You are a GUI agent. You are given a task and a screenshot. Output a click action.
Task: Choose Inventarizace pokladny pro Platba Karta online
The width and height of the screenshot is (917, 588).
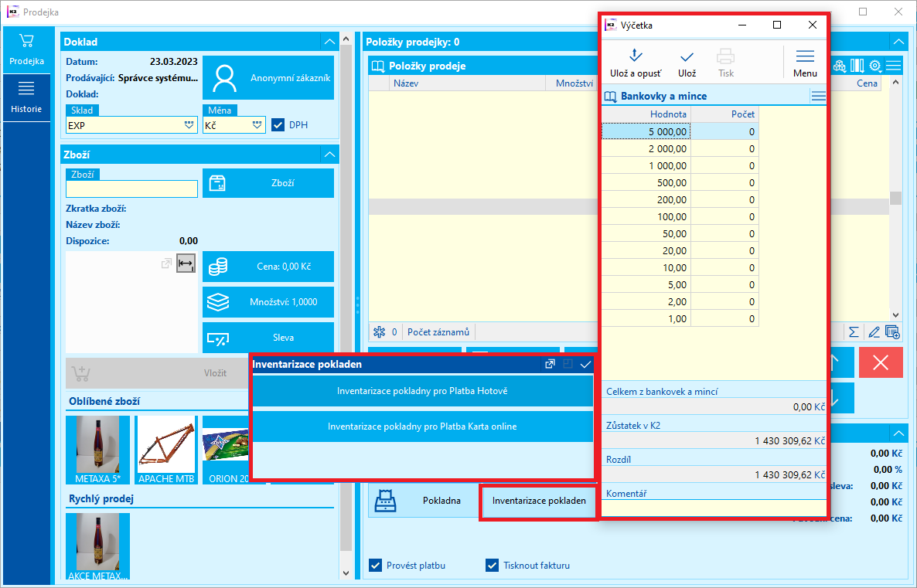(422, 427)
